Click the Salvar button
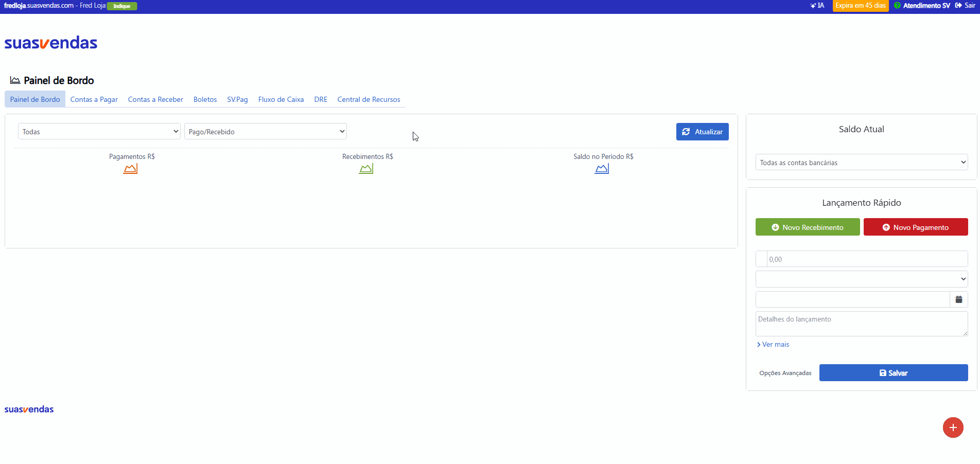Screen dimensions: 980x464 pos(894,373)
